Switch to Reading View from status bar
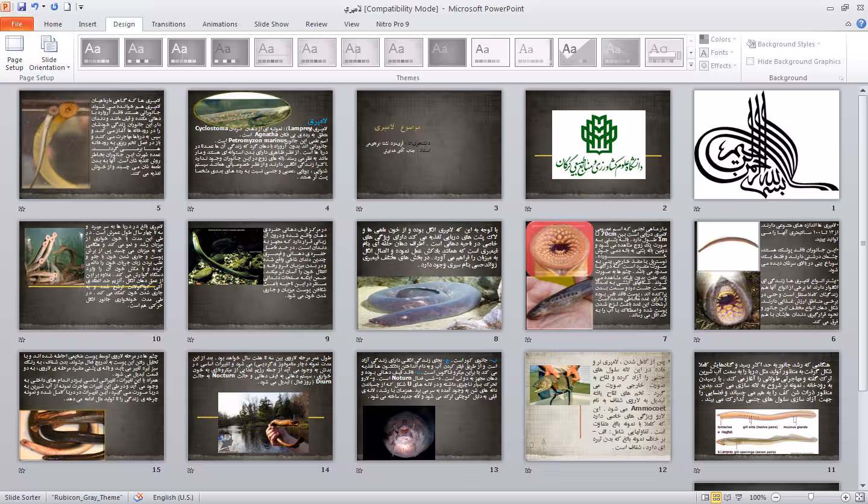This screenshot has height=504, width=868. point(728,497)
